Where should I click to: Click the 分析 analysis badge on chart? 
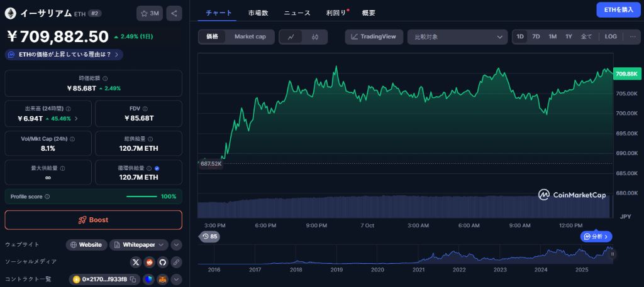pyautogui.click(x=596, y=237)
